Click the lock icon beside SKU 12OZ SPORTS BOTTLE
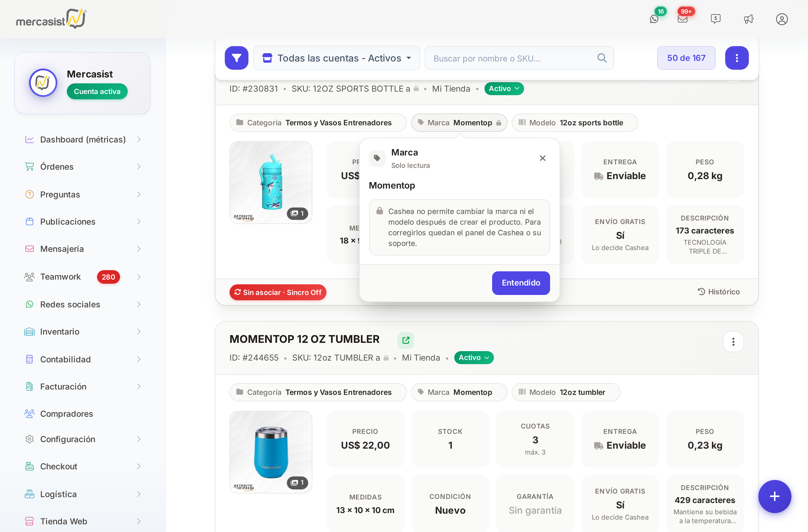The image size is (808, 532). pyautogui.click(x=416, y=89)
